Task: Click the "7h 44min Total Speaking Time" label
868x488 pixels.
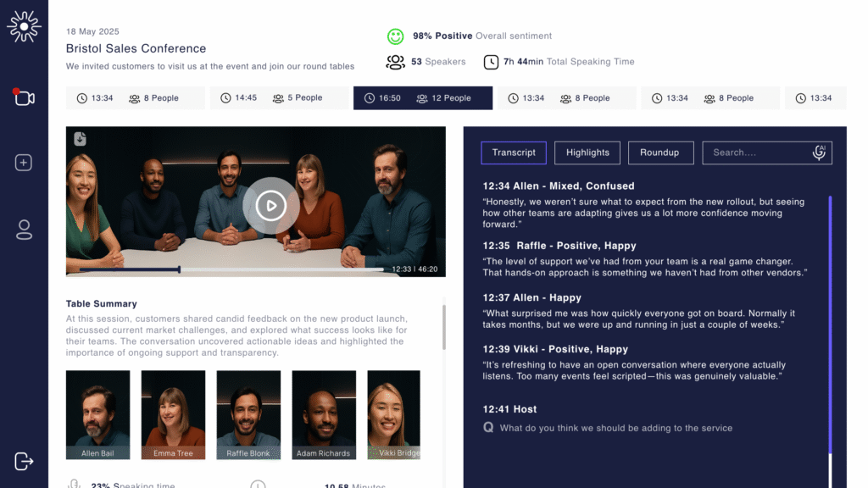Action: pyautogui.click(x=569, y=62)
